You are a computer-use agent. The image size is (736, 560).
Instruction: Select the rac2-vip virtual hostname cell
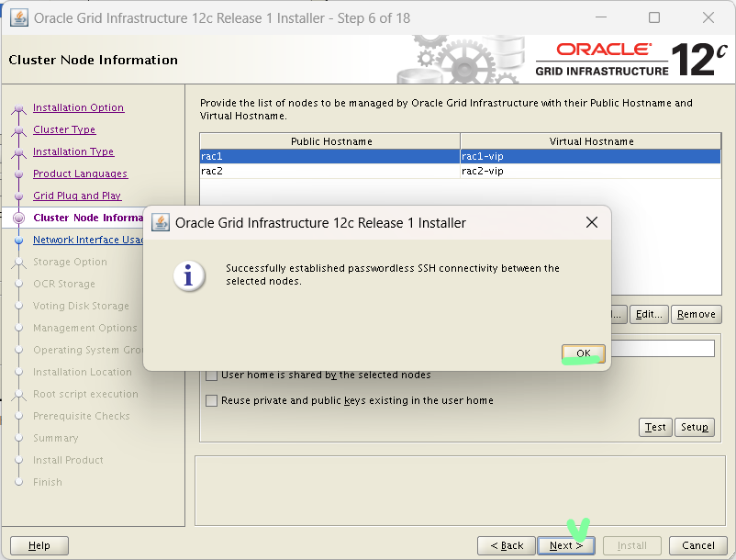point(590,171)
